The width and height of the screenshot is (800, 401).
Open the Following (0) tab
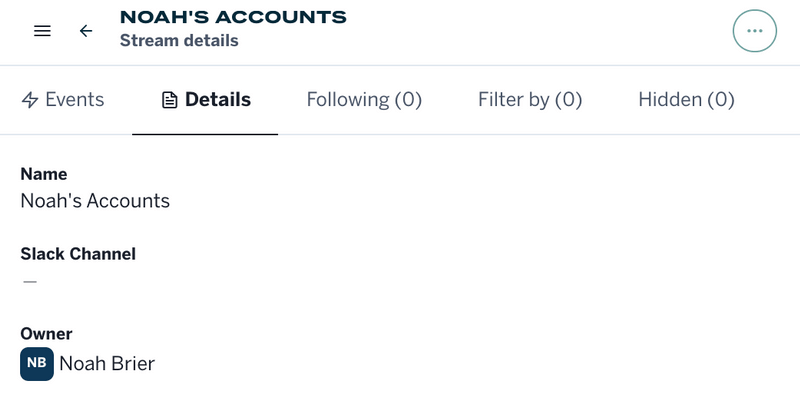point(364,100)
